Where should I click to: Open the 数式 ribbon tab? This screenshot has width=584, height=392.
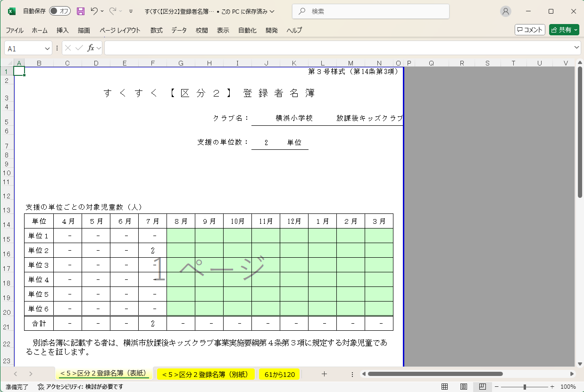157,30
